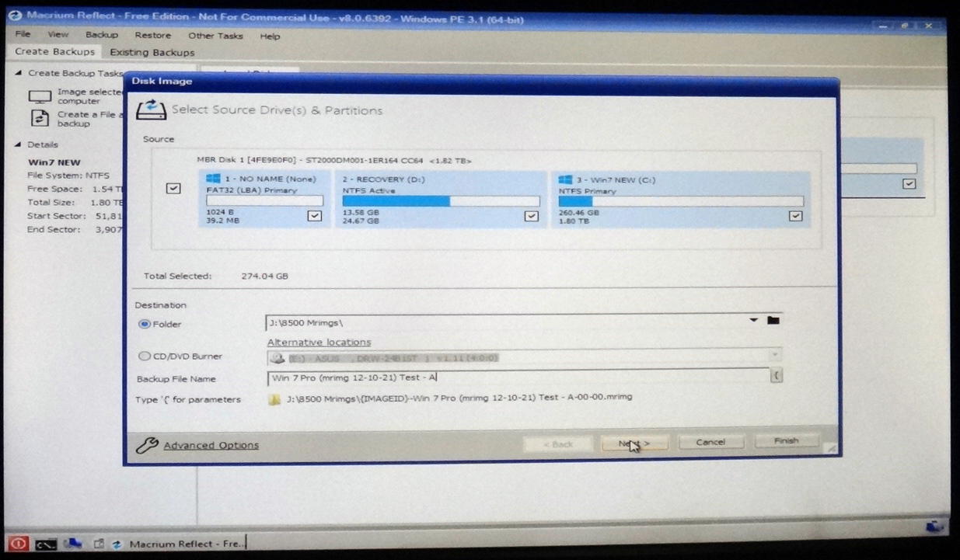
Task: Click the '1 - NO NAME (None)' partition label
Action: click(x=271, y=179)
